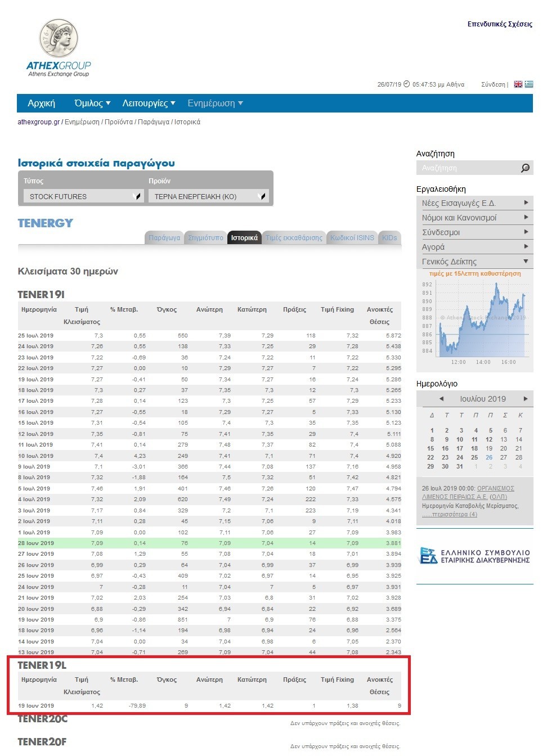Click the 13 Ιουν 2019 date row

[x=209, y=652]
